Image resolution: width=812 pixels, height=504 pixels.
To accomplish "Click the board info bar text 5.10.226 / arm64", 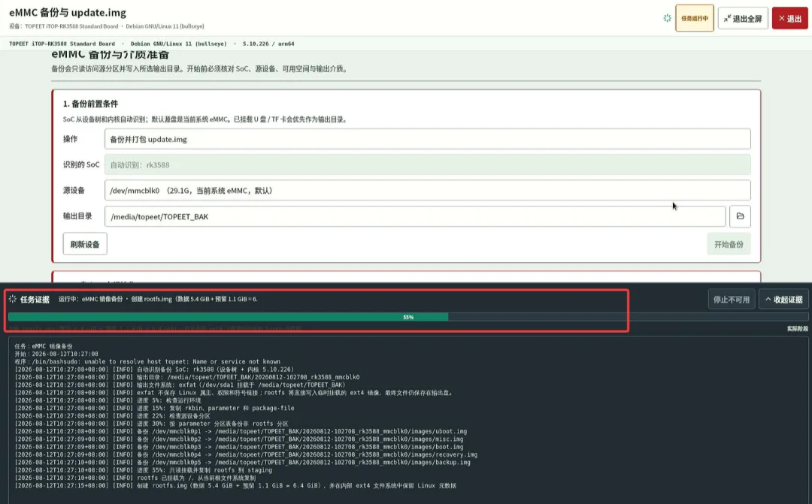I will pos(268,44).
